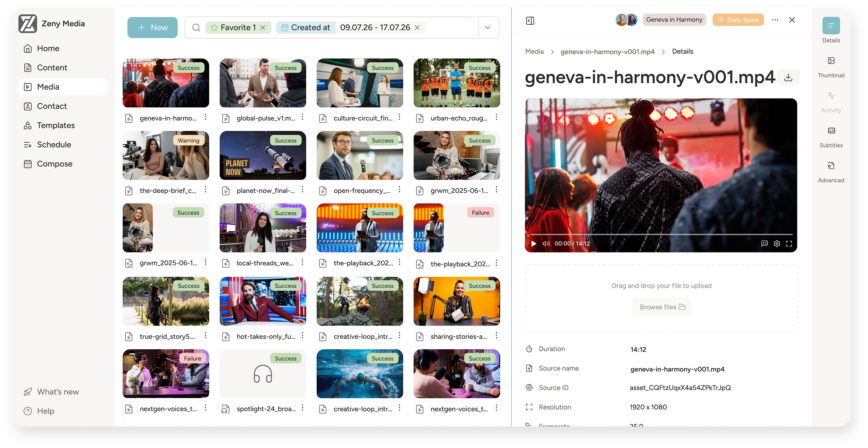
Task: Expand the filter options dropdown arrow
Action: pos(488,27)
